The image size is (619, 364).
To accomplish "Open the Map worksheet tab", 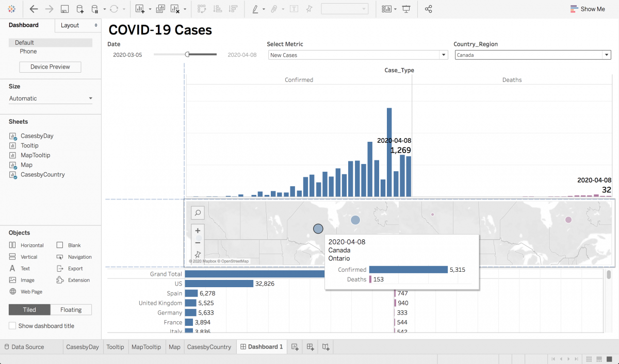I will pyautogui.click(x=174, y=346).
